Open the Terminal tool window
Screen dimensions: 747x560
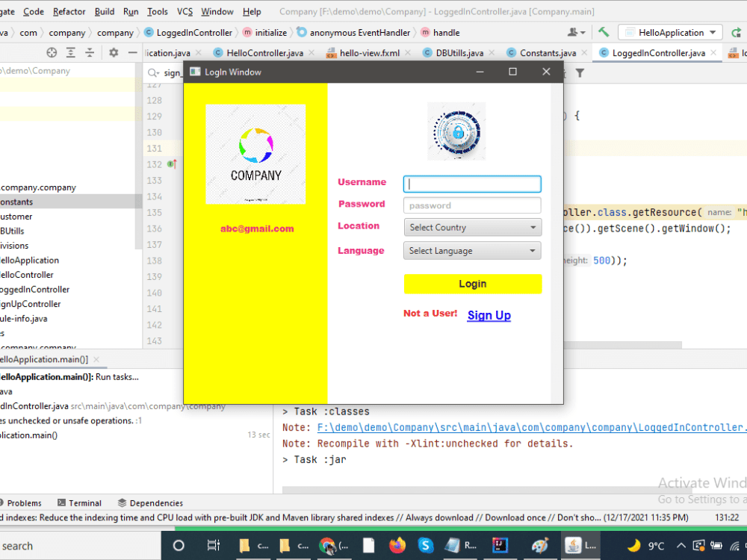coord(80,503)
